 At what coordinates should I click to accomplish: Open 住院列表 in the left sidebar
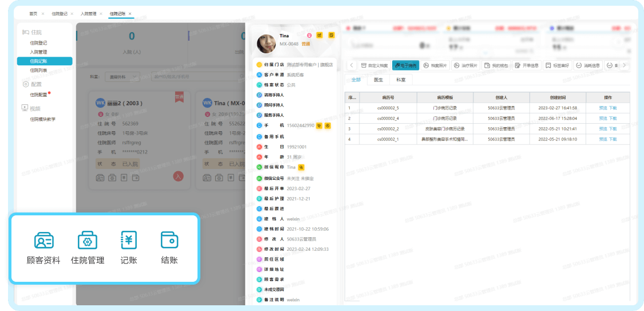38,70
